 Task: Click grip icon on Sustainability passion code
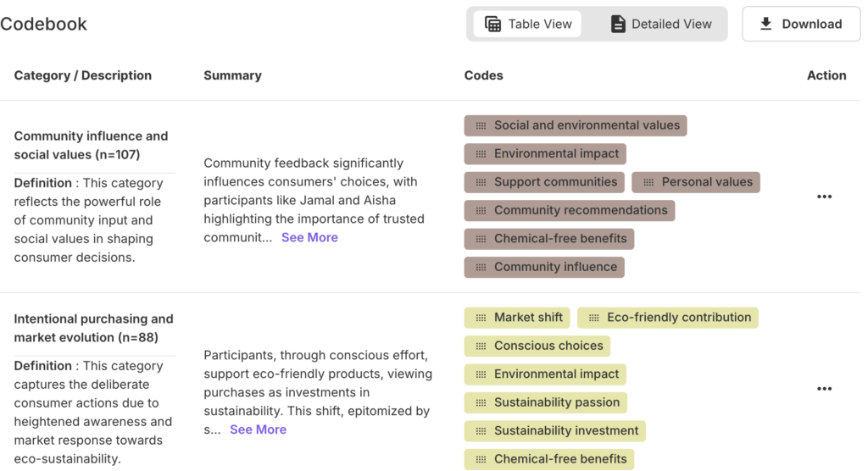[481, 402]
